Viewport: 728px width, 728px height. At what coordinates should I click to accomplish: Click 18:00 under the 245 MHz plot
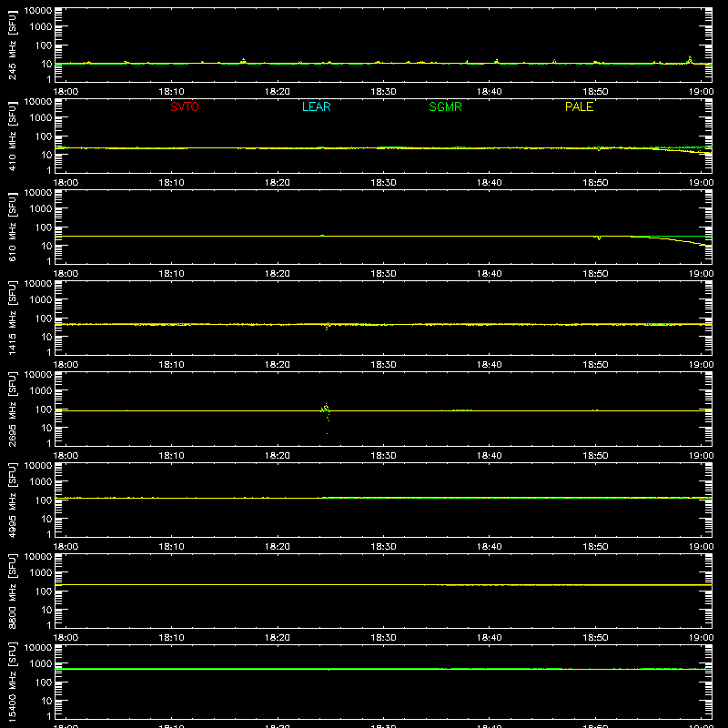pyautogui.click(x=66, y=92)
